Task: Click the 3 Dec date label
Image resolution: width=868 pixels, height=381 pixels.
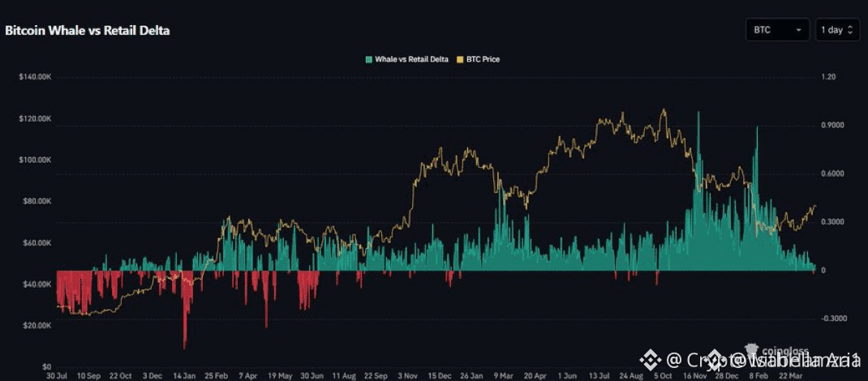Action: [152, 375]
